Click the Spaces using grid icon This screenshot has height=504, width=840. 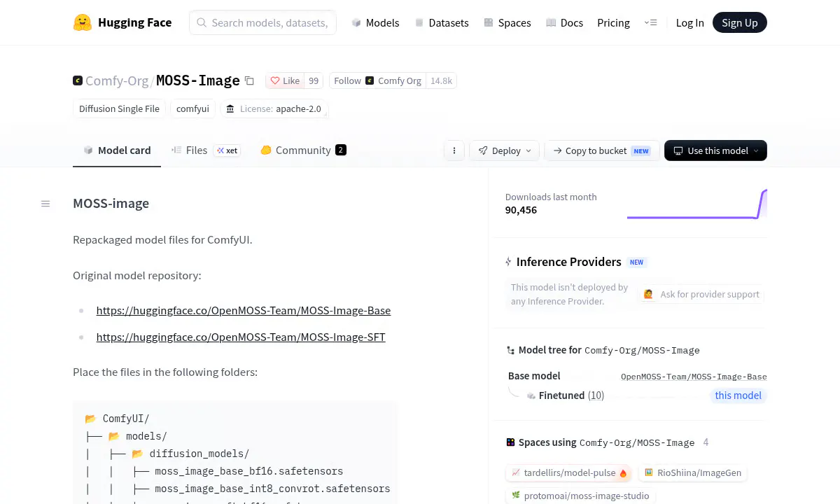coord(511,442)
